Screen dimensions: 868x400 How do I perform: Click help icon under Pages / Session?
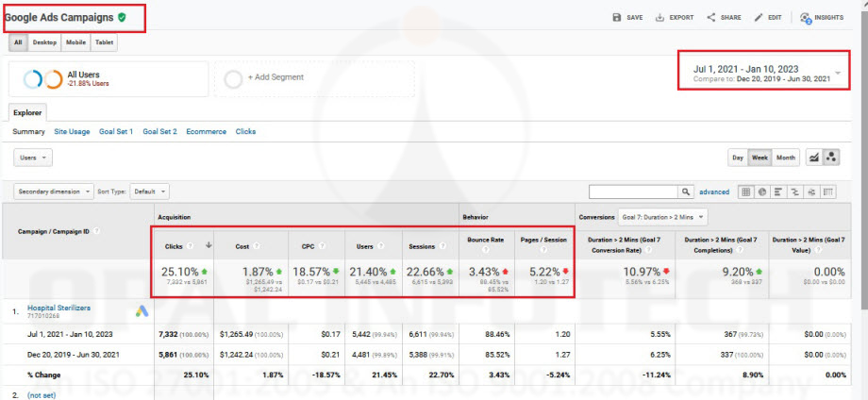tap(543, 250)
